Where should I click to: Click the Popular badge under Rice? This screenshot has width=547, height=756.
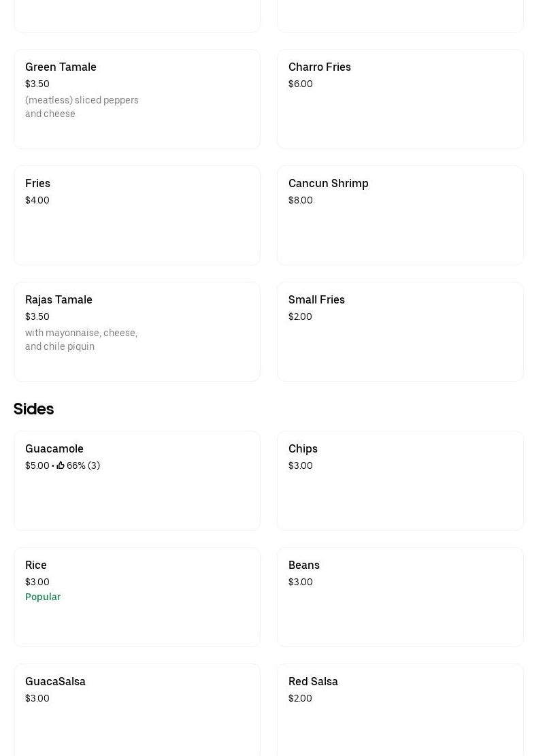coord(43,597)
